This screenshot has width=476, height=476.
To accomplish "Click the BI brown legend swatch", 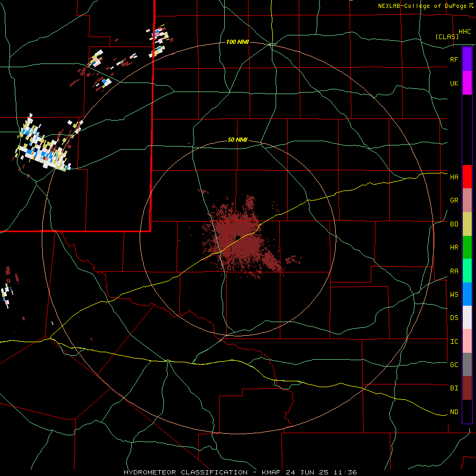I will coord(467,388).
